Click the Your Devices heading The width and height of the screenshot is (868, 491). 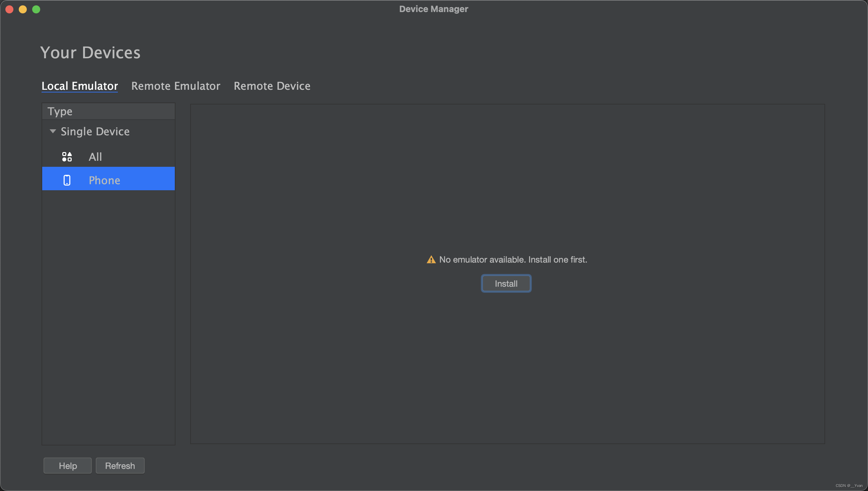90,53
